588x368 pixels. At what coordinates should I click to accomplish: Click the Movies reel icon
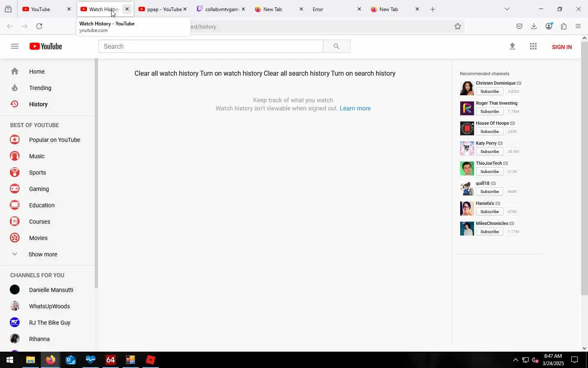15,238
